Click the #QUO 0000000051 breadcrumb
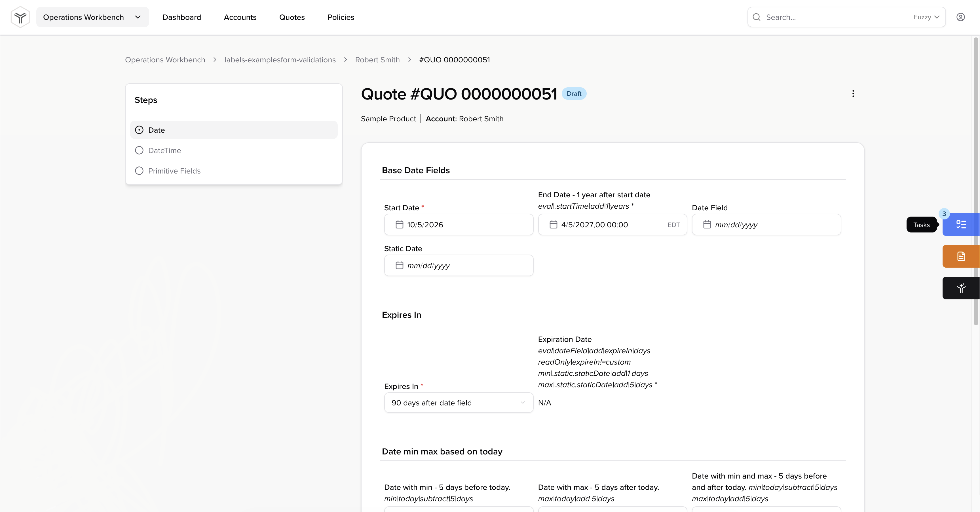 454,60
